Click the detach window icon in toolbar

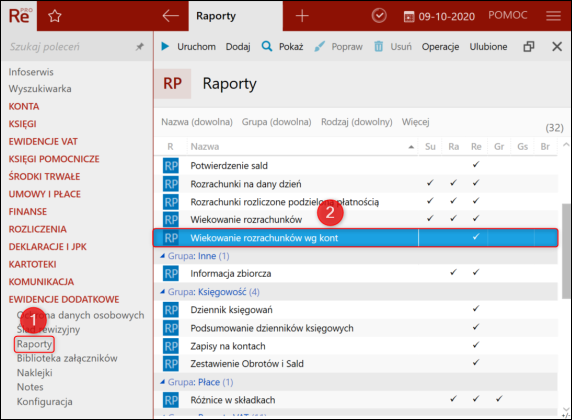[529, 46]
